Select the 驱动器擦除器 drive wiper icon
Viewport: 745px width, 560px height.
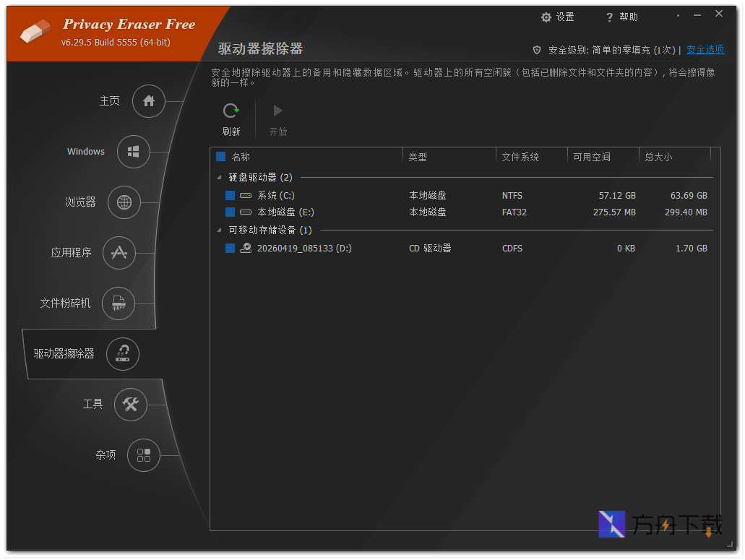[123, 354]
